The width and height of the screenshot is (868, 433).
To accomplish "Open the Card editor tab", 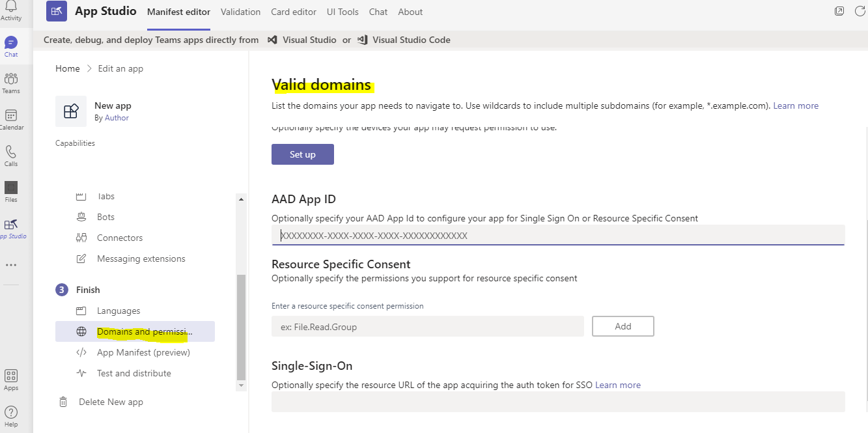I will tap(294, 12).
